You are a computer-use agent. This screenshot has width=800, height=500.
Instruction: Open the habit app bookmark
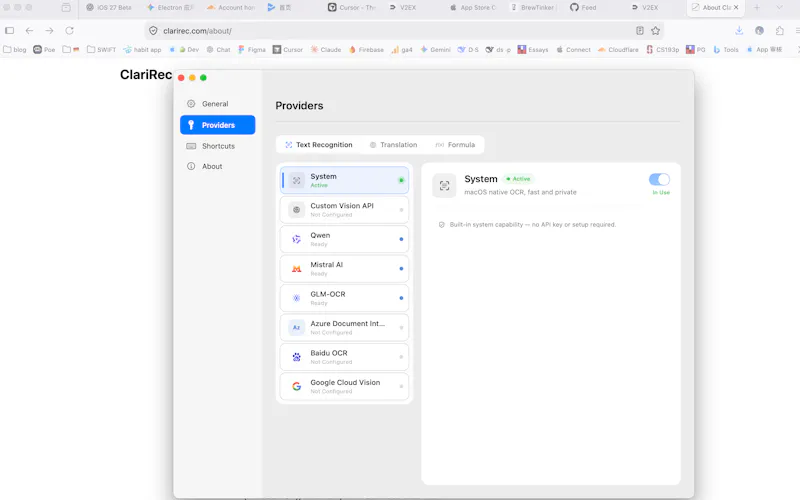[142, 49]
